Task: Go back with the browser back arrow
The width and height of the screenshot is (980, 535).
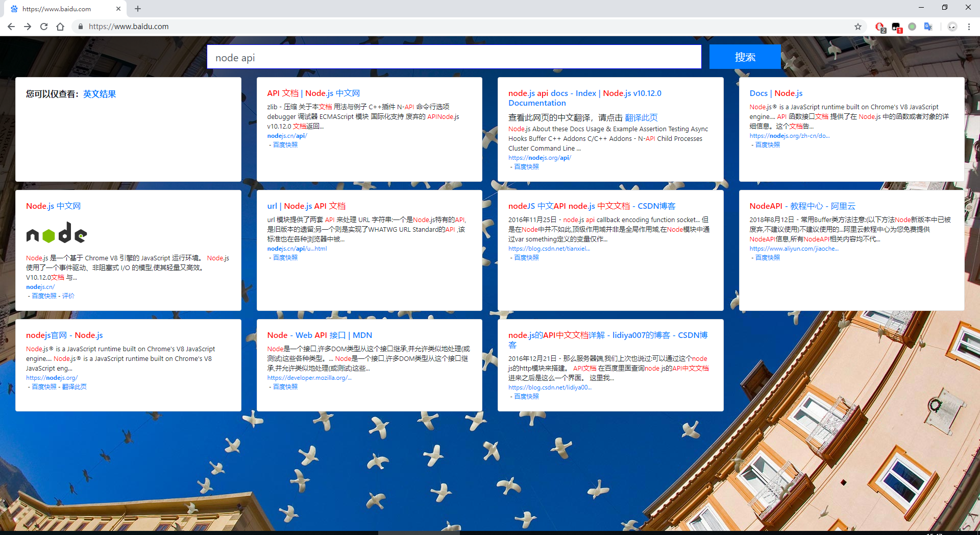Action: coord(11,27)
